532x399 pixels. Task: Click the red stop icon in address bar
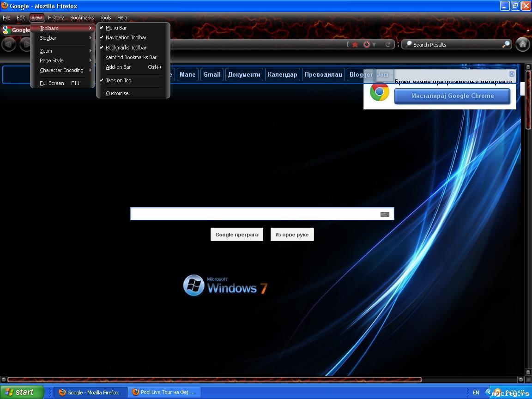(366, 44)
